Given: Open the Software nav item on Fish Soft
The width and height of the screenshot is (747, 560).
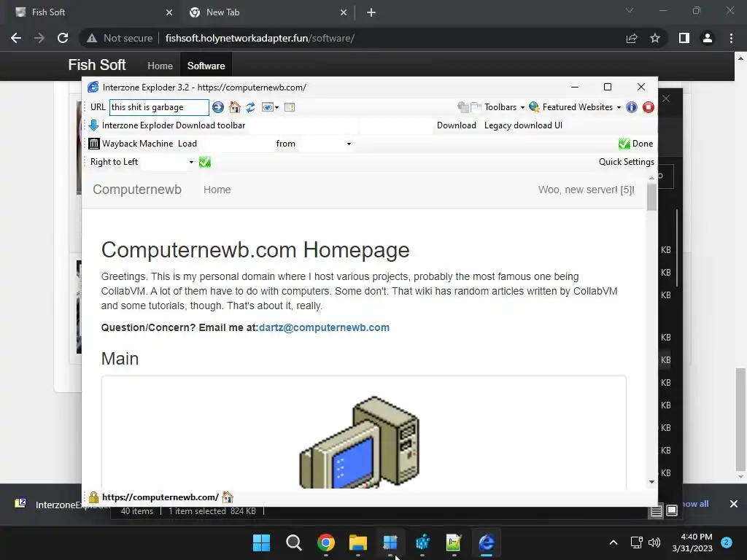Looking at the screenshot, I should 206,66.
